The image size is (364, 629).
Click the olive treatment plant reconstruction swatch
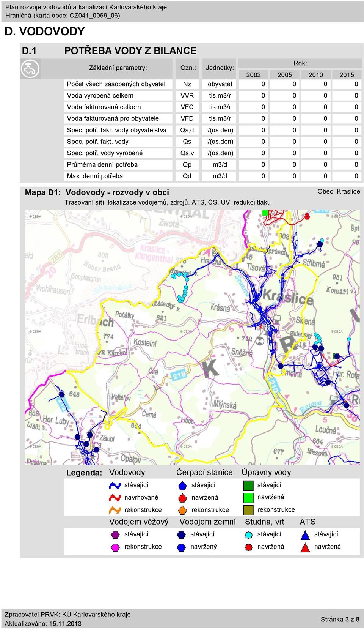[248, 510]
